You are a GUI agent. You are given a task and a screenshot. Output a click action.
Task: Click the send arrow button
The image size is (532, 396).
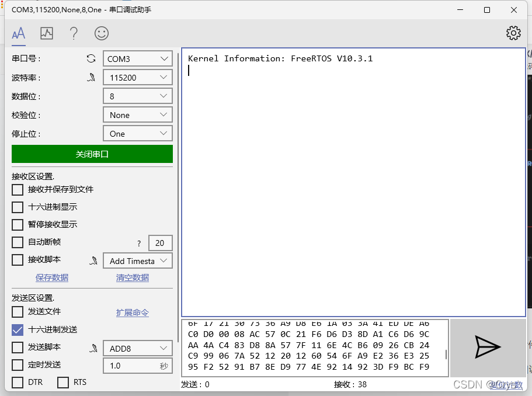click(x=488, y=347)
